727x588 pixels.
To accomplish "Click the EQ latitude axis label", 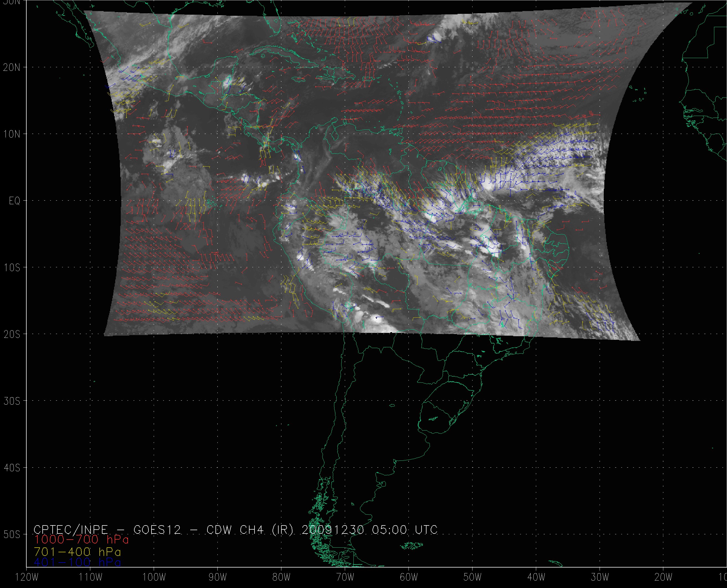I will pyautogui.click(x=15, y=201).
